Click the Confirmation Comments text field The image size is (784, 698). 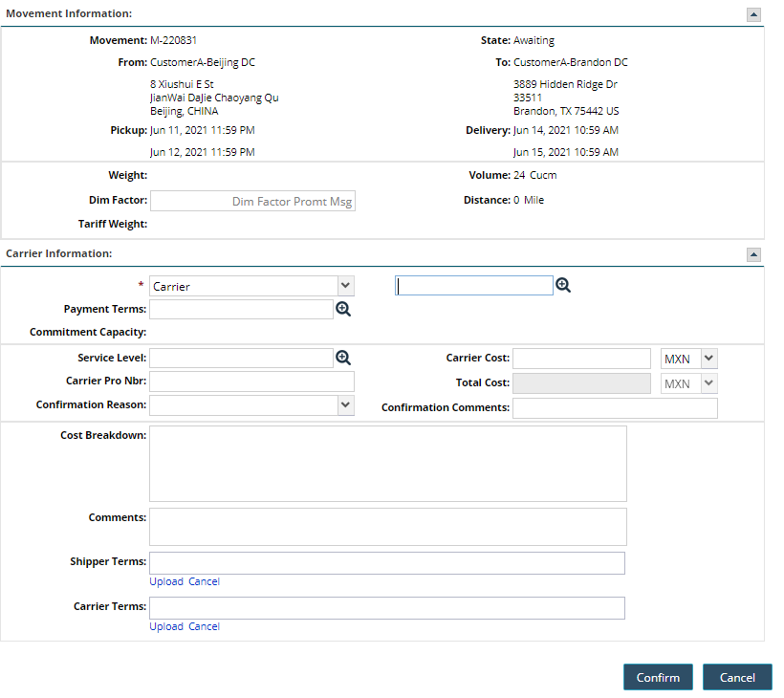pos(615,408)
